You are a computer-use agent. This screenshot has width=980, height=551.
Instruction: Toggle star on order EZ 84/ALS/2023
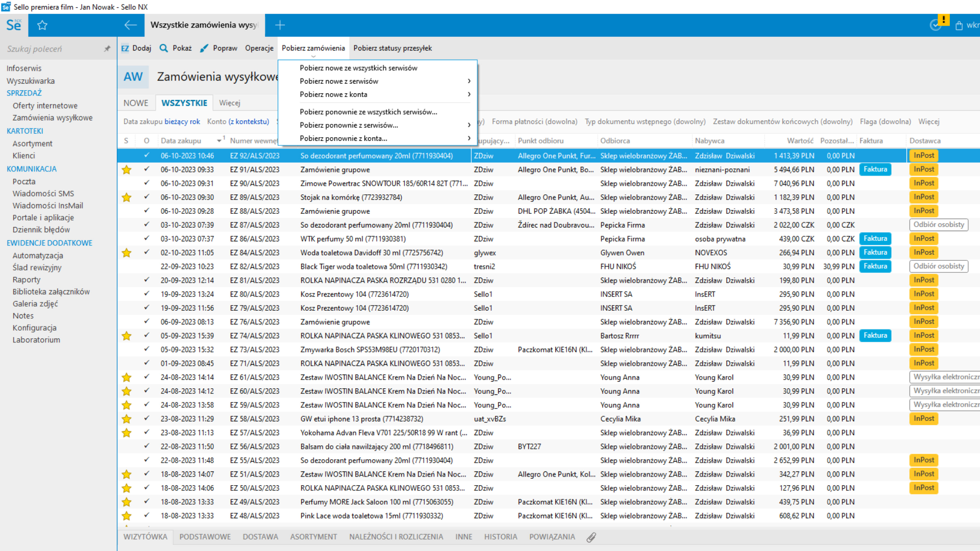[x=127, y=253]
